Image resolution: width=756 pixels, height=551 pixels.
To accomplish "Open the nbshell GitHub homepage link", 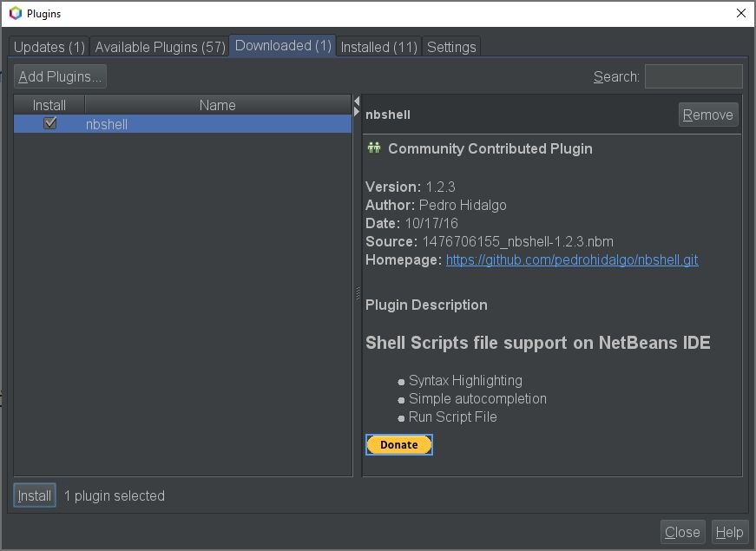I will point(571,259).
